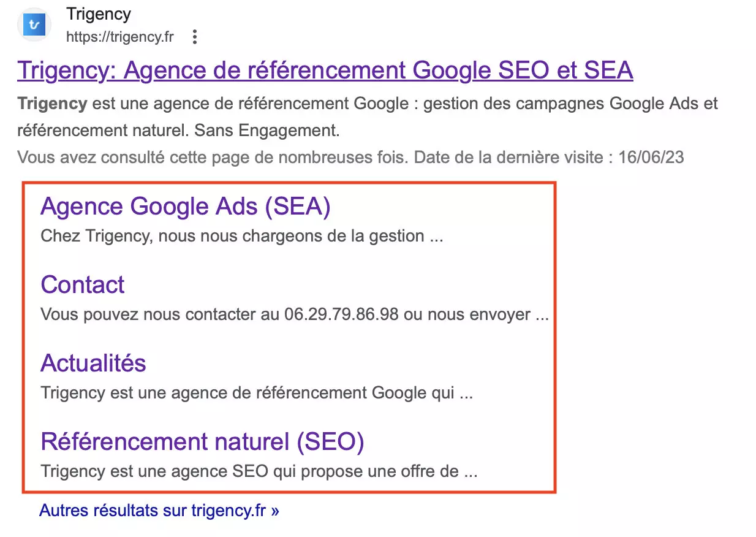The width and height of the screenshot is (756, 537).
Task: Click the "Trigency" site name label
Action: (99, 13)
